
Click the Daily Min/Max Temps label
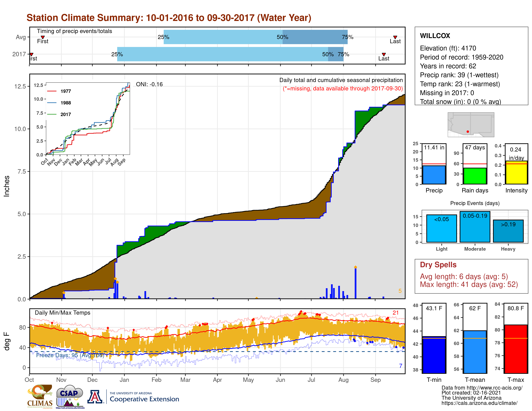pos(62,313)
